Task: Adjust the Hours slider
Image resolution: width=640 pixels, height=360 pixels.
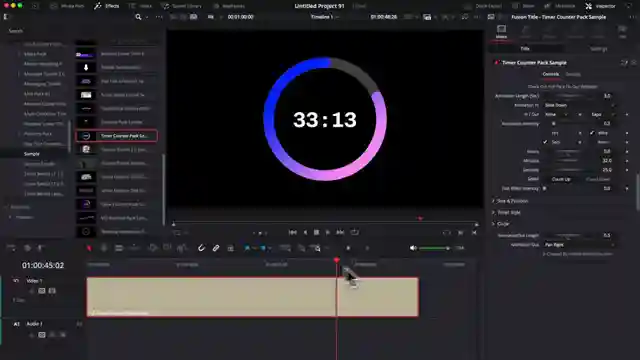Action: point(568,151)
